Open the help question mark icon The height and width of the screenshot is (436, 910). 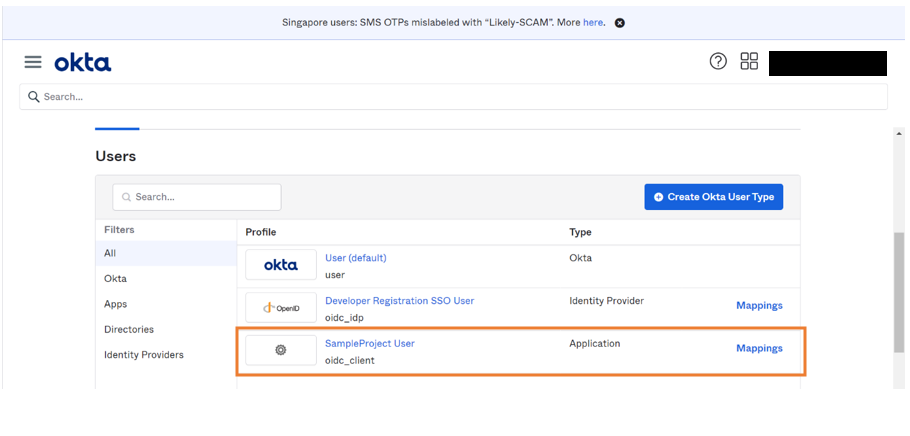[718, 62]
